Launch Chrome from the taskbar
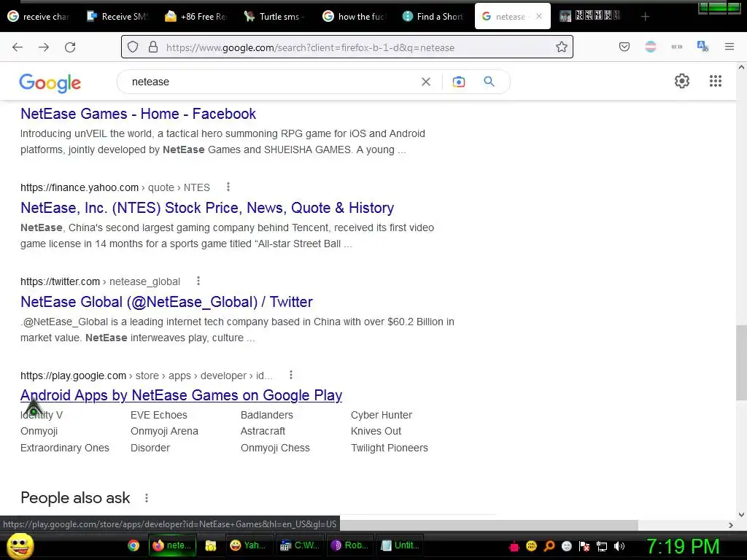Viewport: 747px width, 560px height. click(x=134, y=545)
